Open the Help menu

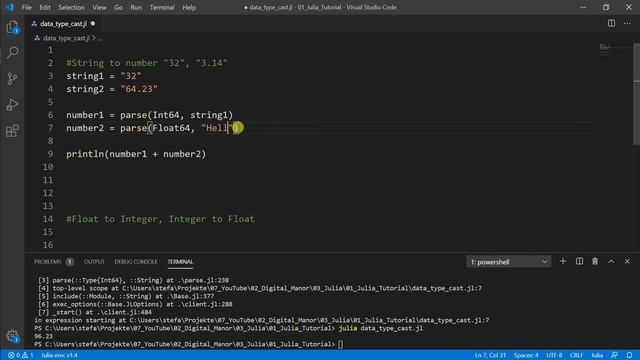[189, 7]
